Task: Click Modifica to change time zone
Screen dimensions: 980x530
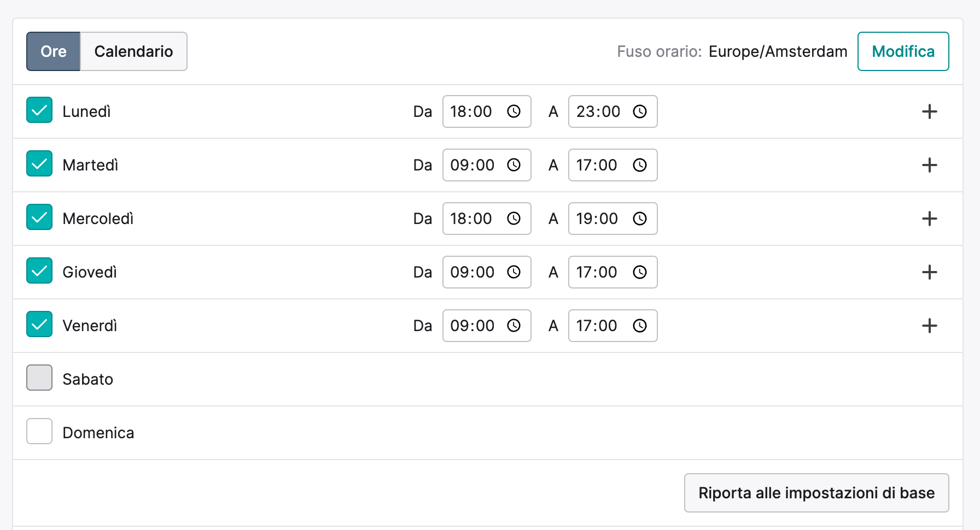Action: [x=903, y=51]
